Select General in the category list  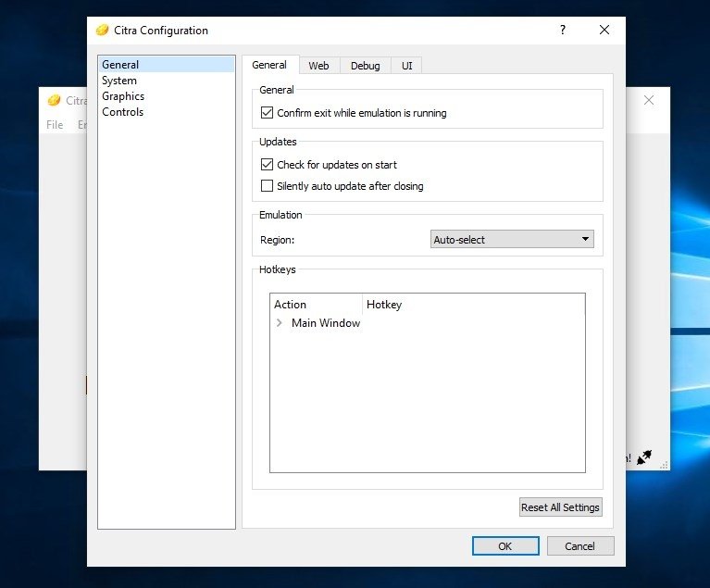(167, 64)
